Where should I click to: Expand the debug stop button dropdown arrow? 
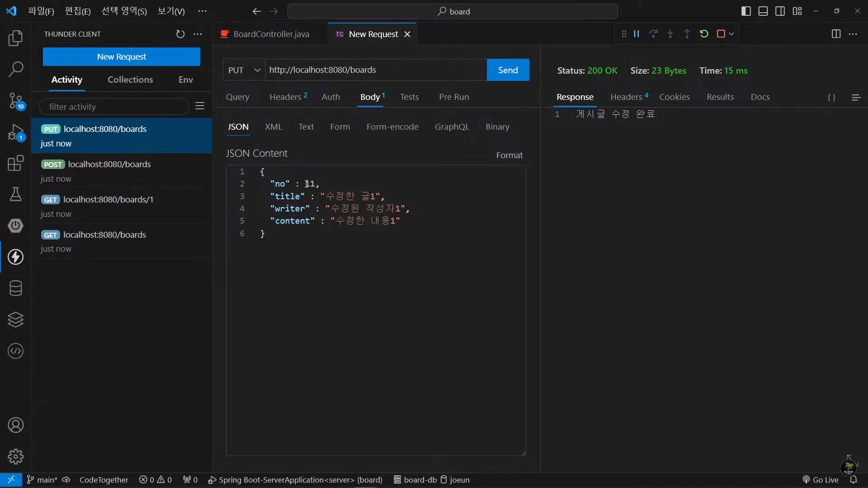731,34
